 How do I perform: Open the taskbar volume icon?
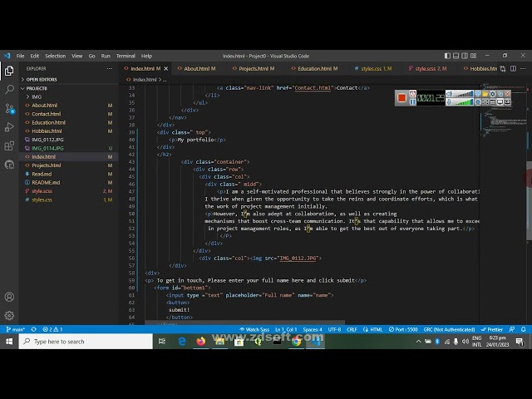[x=465, y=342]
